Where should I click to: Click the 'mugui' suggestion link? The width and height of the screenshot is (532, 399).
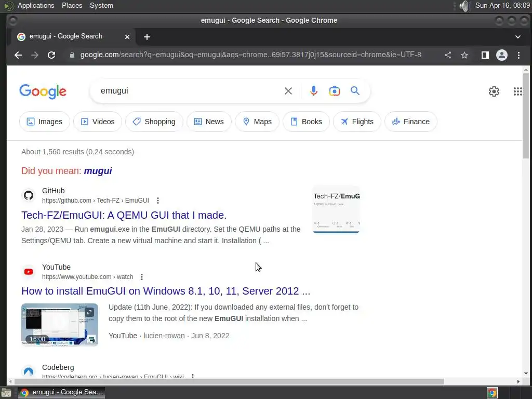pos(98,171)
